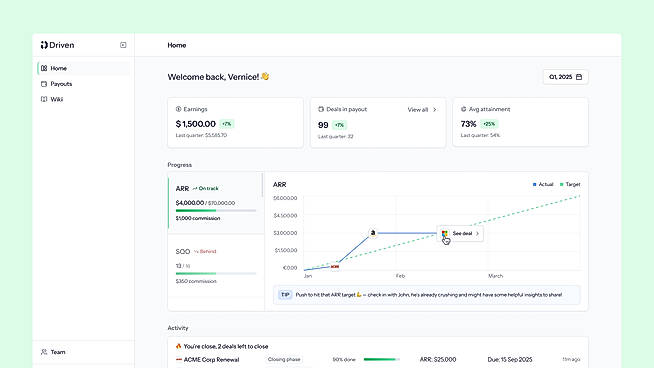Click the Payouts sidebar icon
The image size is (654, 368).
coord(44,84)
